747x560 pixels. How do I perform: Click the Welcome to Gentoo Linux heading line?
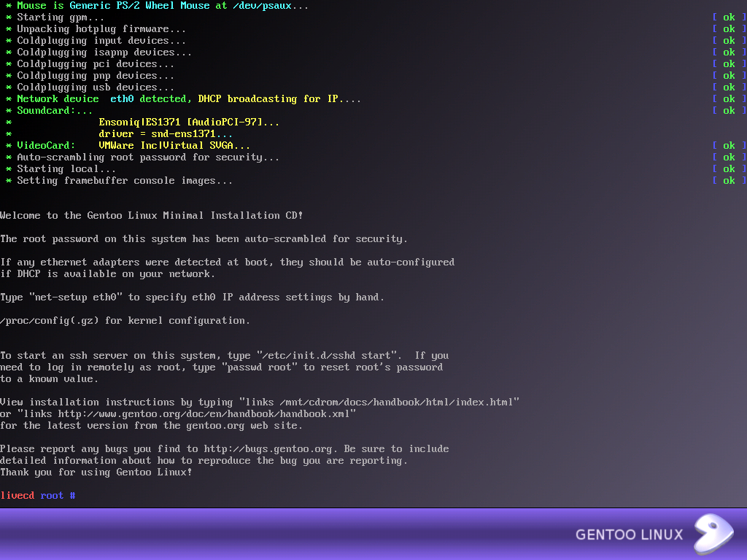(151, 216)
